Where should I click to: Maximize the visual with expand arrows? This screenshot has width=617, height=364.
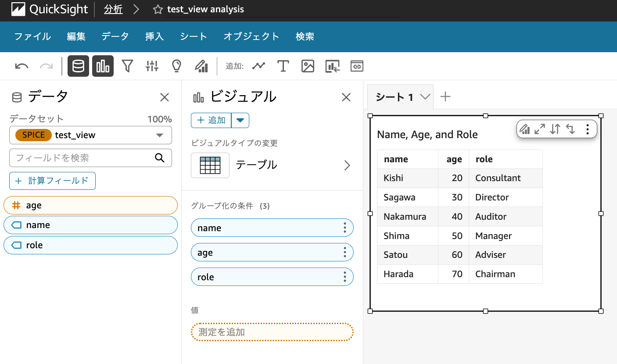point(540,129)
